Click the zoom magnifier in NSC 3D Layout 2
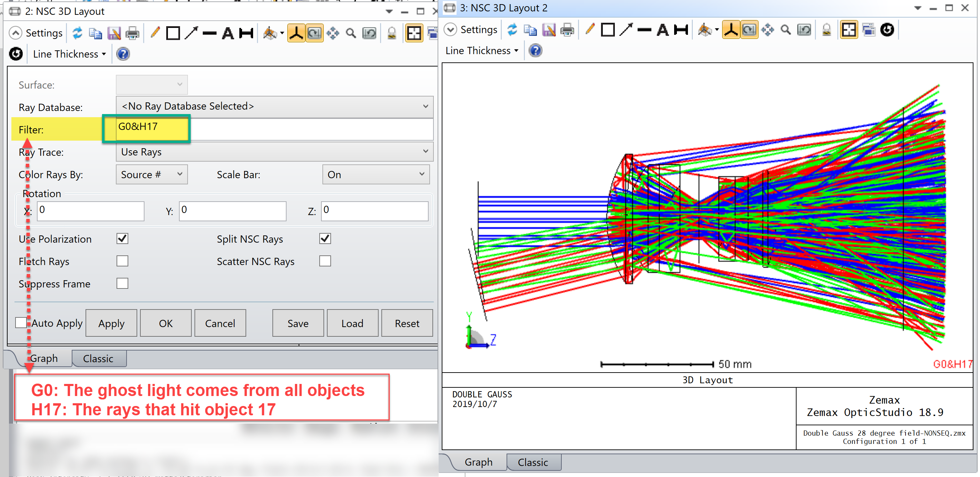The height and width of the screenshot is (477, 980). coord(786,30)
